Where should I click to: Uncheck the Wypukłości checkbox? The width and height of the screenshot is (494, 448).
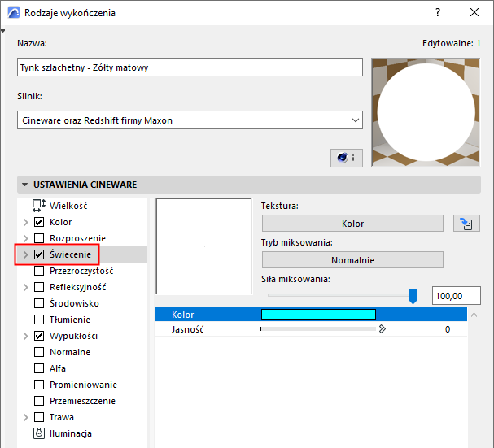39,336
